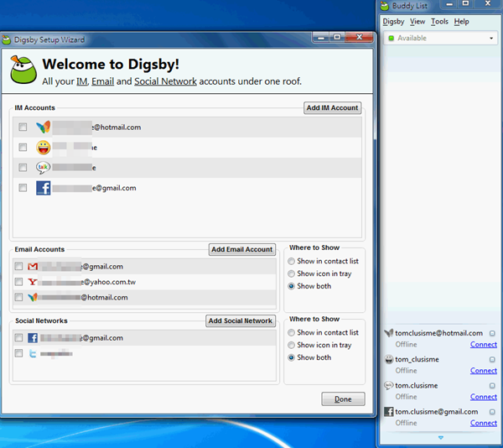
Task: Click the Twitter bird icon in Social Networks
Action: (x=33, y=354)
